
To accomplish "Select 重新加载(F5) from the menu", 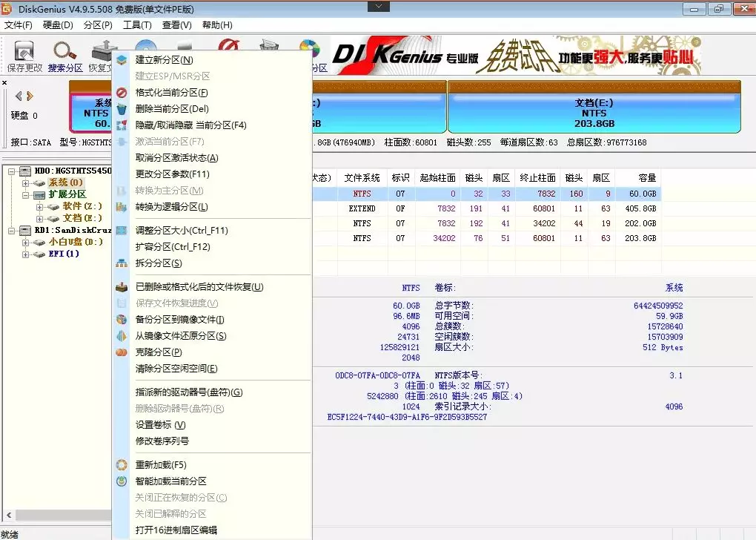I will click(x=161, y=465).
